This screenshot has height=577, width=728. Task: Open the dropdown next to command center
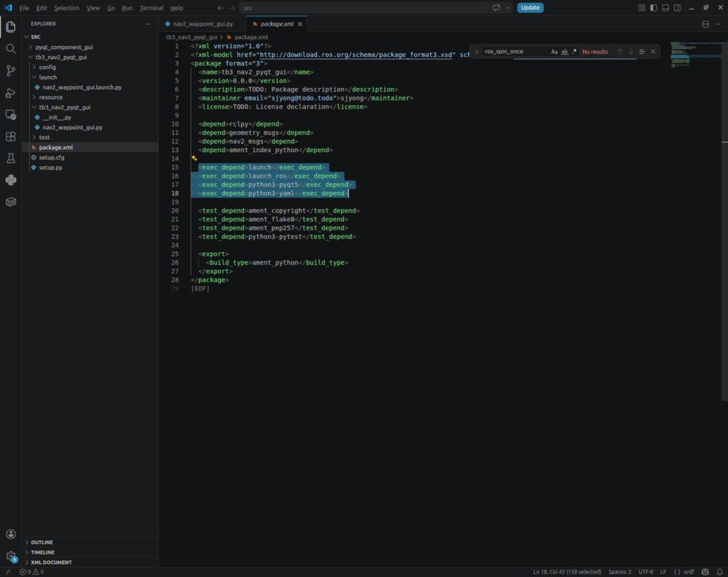tap(508, 8)
